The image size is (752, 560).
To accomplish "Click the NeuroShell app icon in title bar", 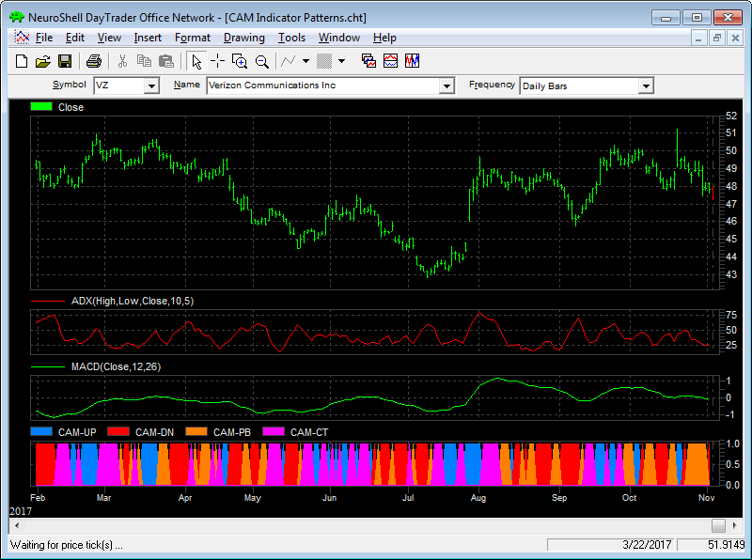I will click(x=17, y=18).
